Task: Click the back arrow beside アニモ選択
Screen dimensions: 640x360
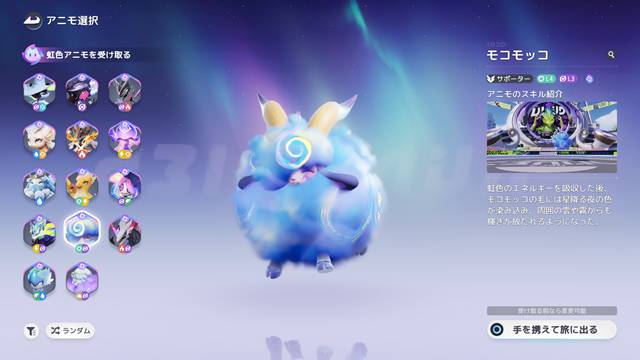Action: click(32, 21)
